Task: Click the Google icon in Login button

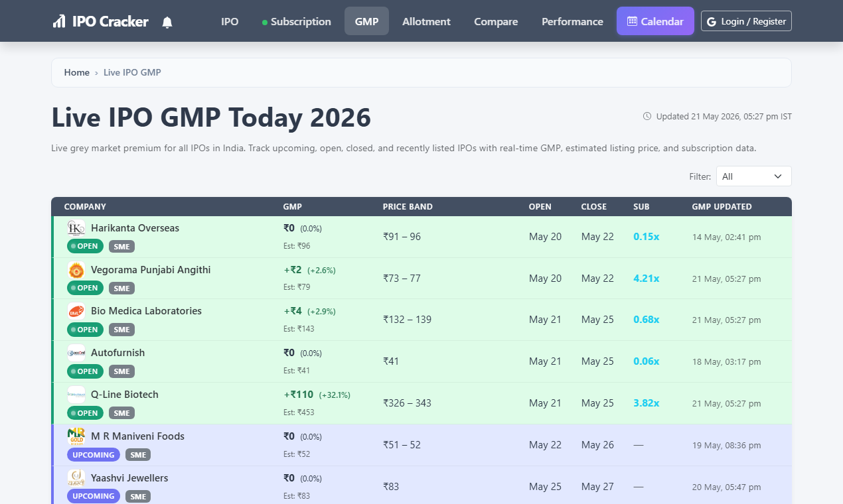Action: click(x=712, y=21)
